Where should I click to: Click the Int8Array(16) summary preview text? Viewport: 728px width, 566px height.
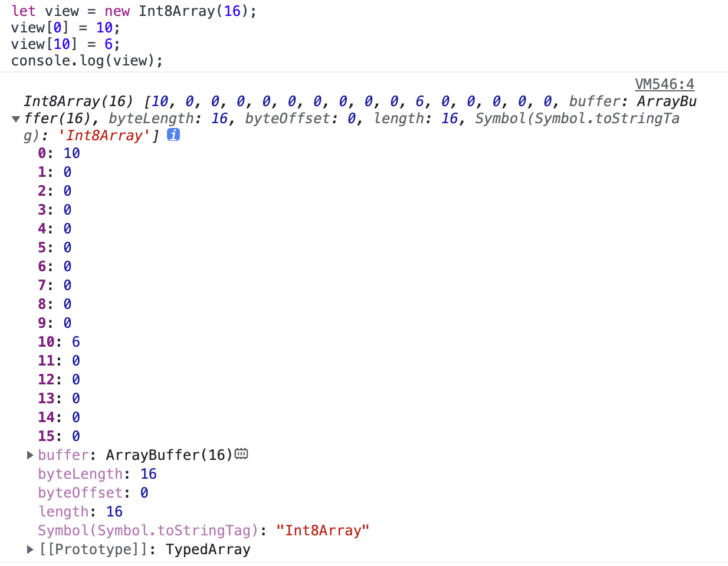(360, 119)
